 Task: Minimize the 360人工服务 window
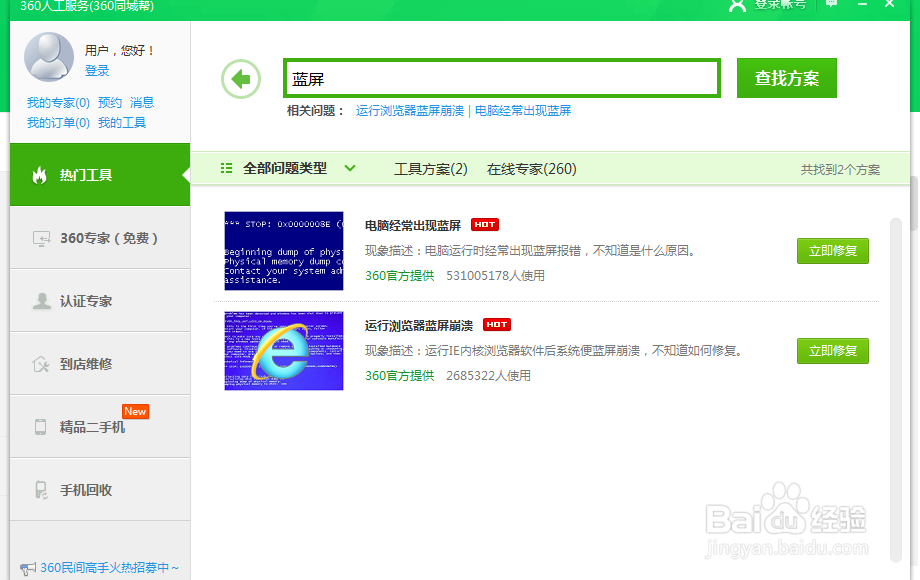click(862, 4)
